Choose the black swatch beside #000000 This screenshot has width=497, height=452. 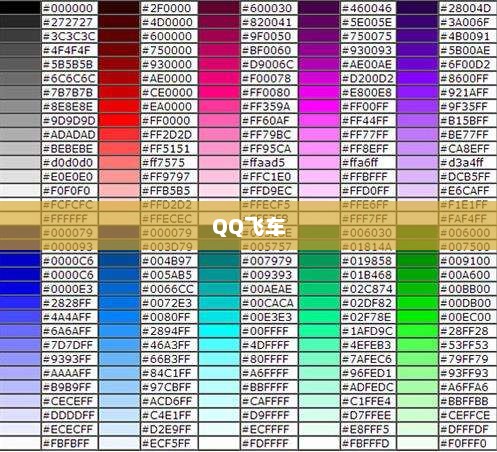click(x=20, y=8)
